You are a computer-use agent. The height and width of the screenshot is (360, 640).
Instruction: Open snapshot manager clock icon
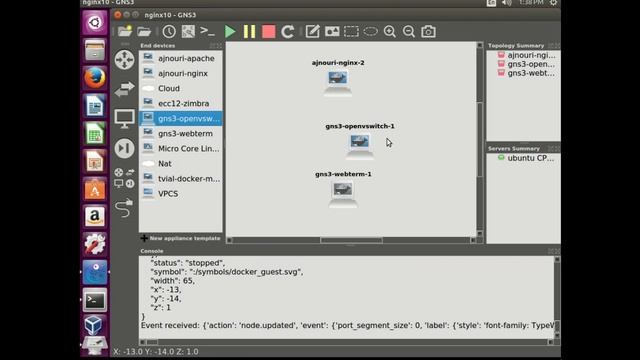[x=169, y=31]
